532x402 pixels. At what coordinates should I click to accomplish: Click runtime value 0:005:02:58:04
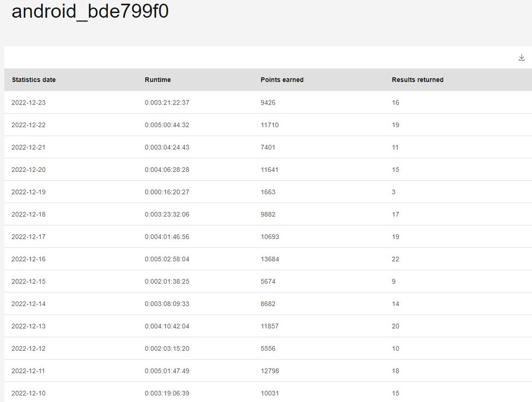point(167,259)
